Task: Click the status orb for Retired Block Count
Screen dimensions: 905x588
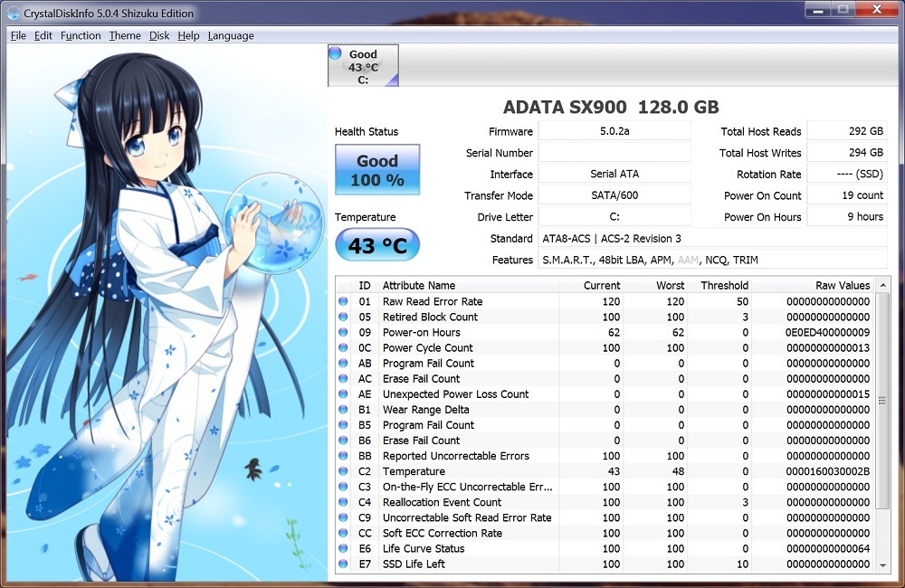Action: point(343,317)
